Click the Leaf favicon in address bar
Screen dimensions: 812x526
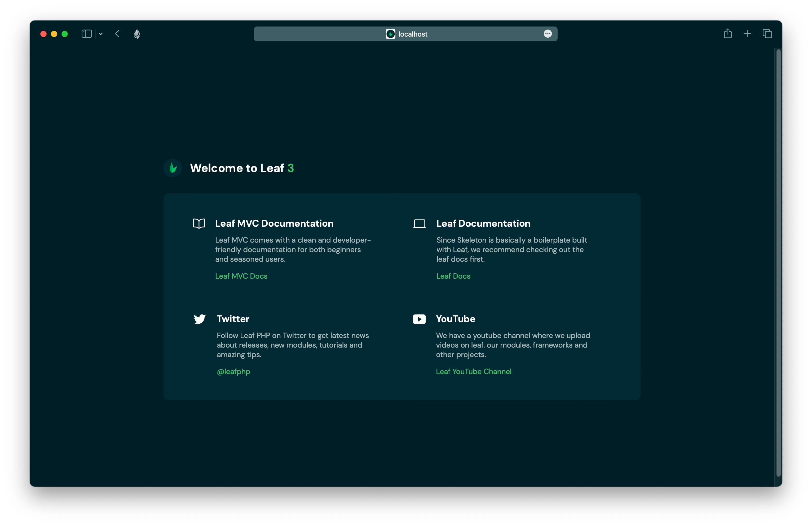point(390,34)
